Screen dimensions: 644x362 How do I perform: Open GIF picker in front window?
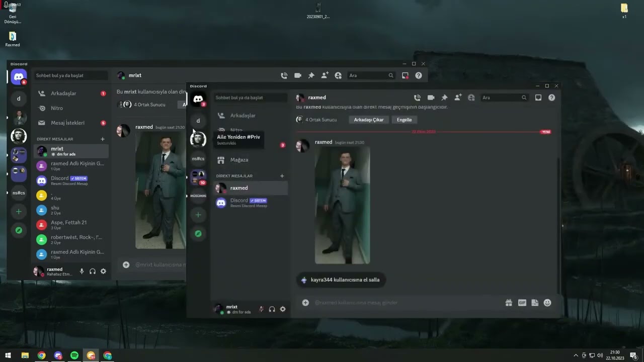[x=522, y=303]
